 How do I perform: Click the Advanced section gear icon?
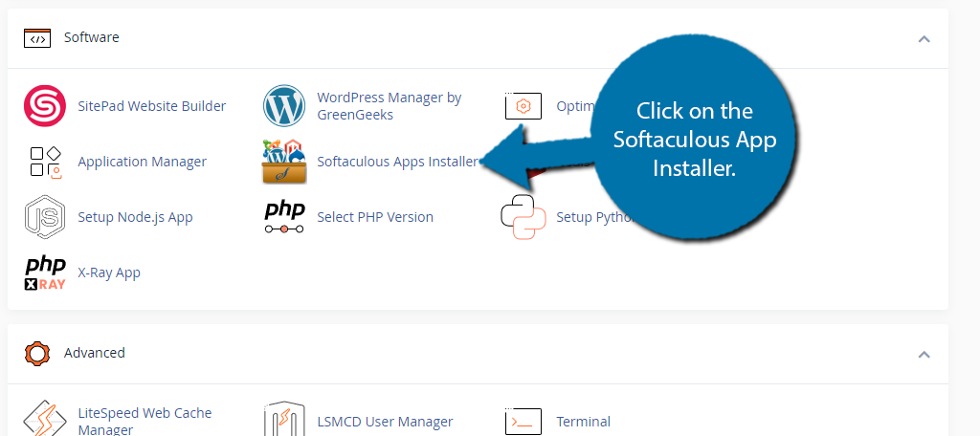[x=37, y=353]
